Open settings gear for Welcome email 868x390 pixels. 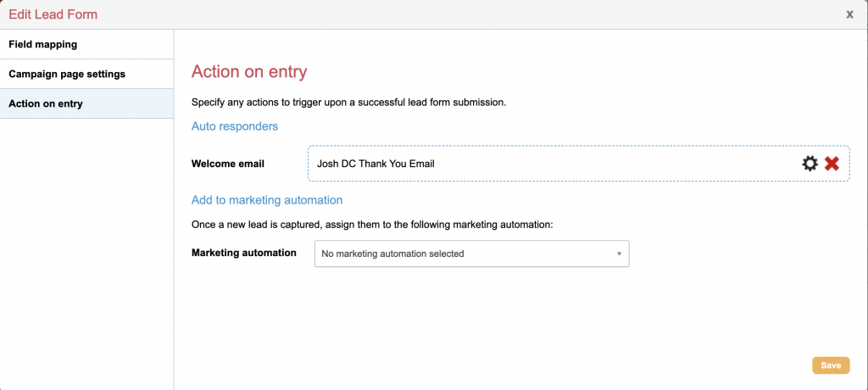(810, 164)
